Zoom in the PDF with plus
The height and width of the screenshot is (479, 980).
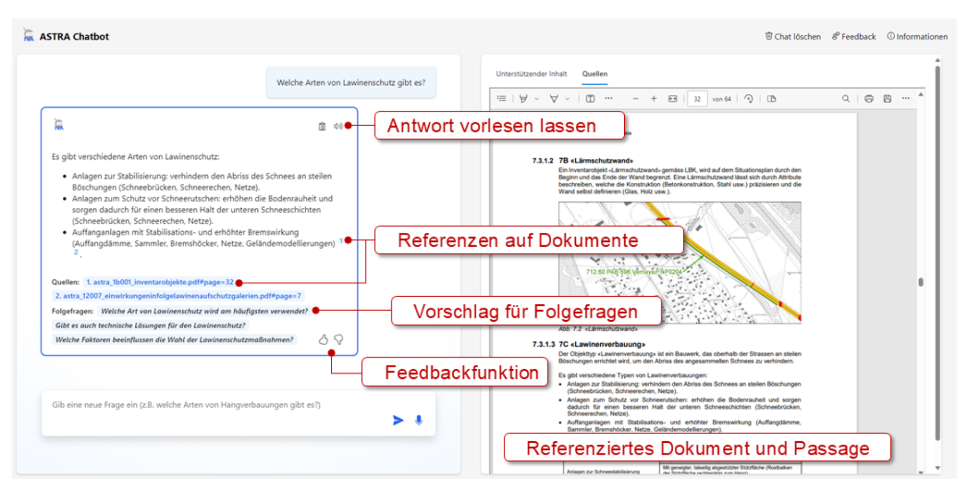(x=654, y=99)
